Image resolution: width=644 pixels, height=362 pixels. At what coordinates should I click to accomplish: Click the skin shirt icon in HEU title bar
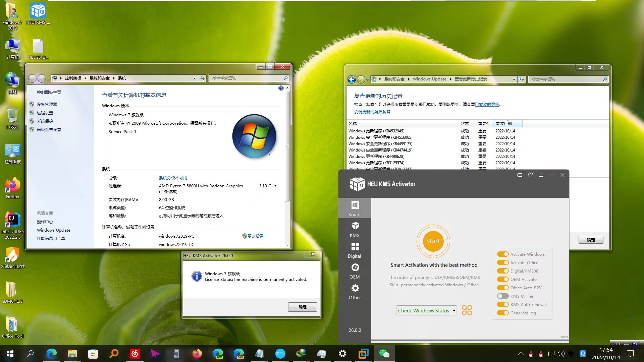pos(530,175)
